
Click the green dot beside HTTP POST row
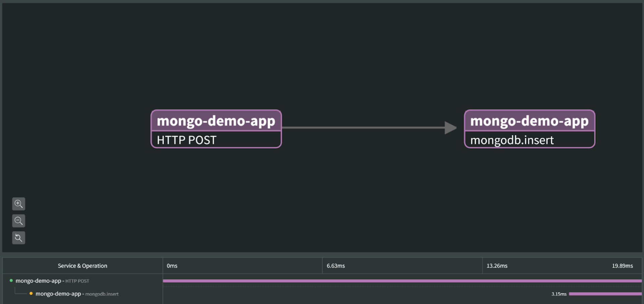click(11, 280)
